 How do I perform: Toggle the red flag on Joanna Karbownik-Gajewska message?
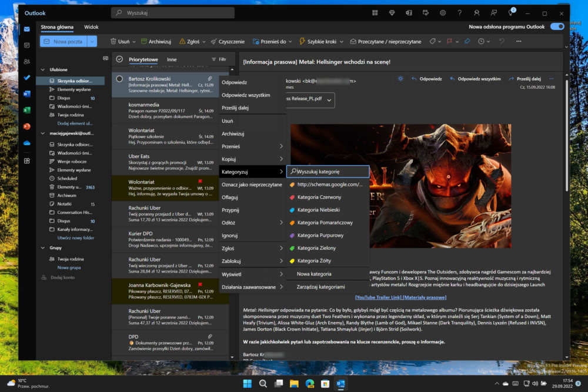(201, 285)
